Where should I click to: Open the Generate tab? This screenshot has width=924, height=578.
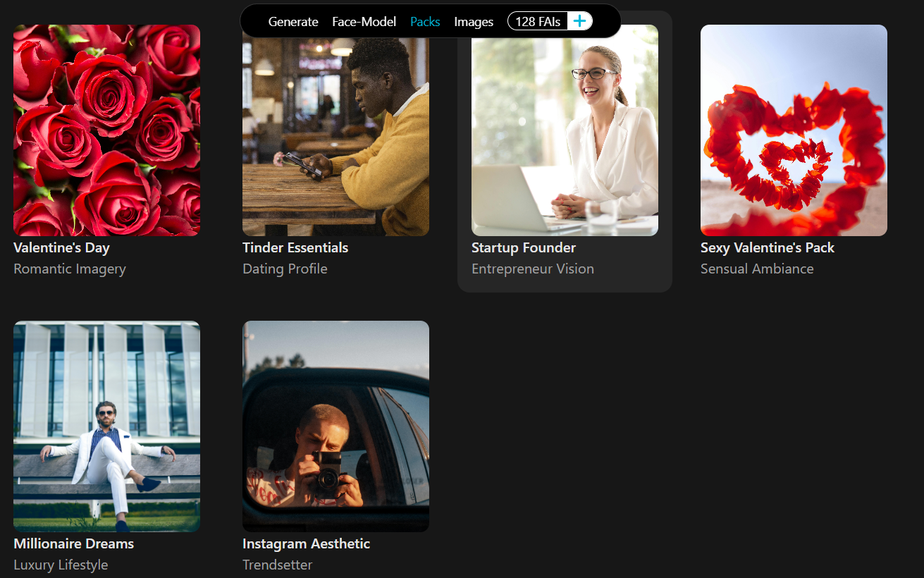click(x=293, y=22)
